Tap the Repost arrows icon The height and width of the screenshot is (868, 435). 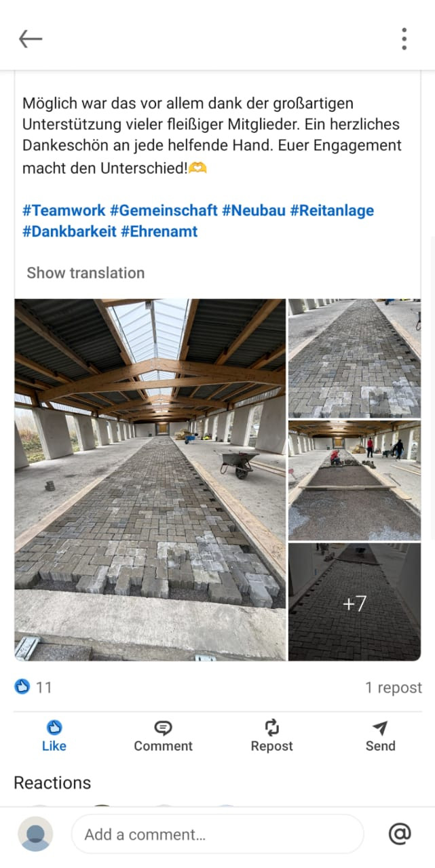pos(271,728)
